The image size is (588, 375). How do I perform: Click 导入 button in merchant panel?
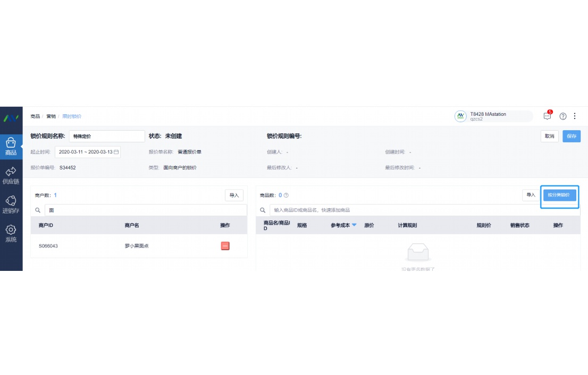pos(234,195)
